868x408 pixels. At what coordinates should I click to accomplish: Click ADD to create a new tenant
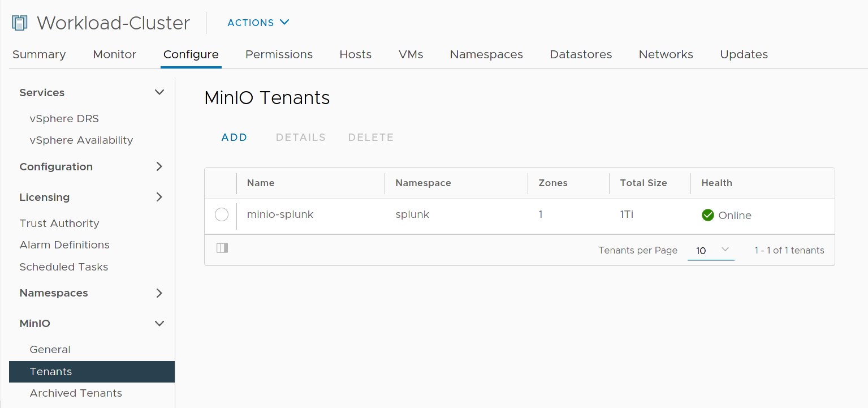pyautogui.click(x=234, y=137)
